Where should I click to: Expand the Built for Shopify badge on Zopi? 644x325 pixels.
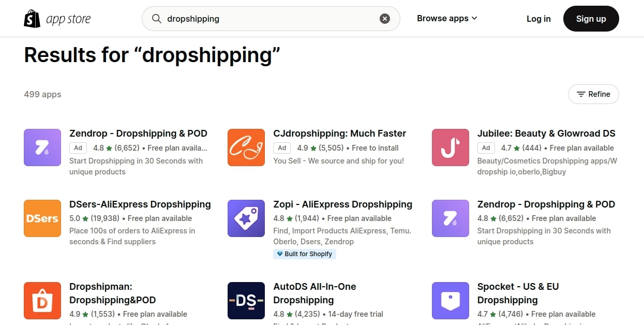tap(304, 254)
